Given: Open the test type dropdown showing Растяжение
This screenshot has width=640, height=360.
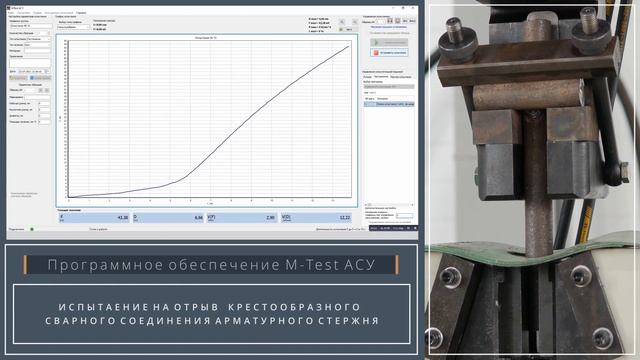Looking at the screenshot, I should (x=38, y=39).
